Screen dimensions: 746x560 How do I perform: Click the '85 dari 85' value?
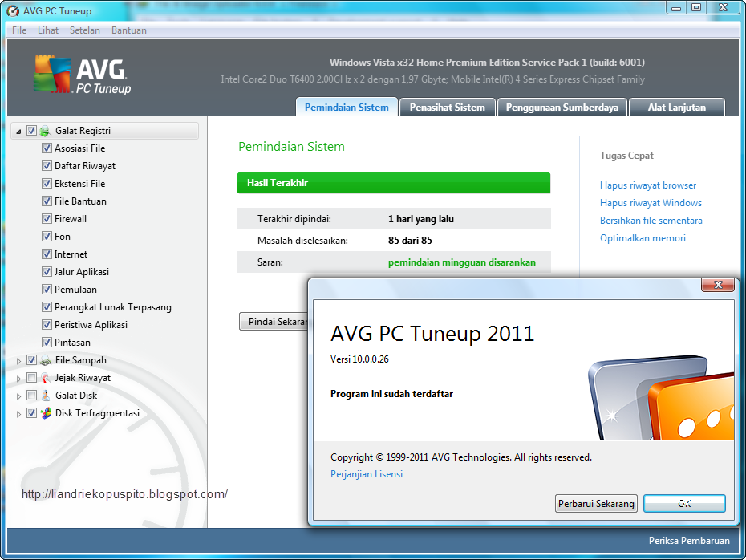pyautogui.click(x=410, y=240)
